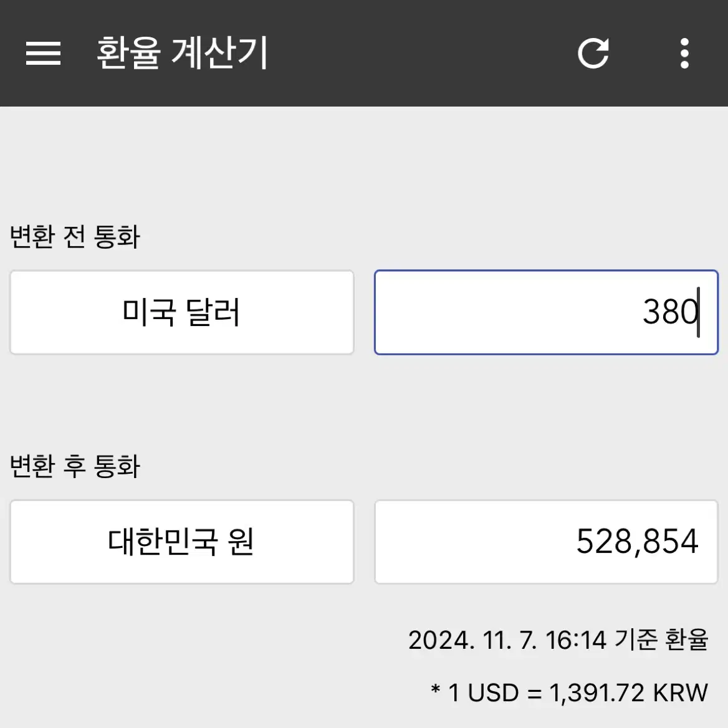Select the converted result field 528,854
Image resolution: width=728 pixels, height=728 pixels.
(547, 542)
